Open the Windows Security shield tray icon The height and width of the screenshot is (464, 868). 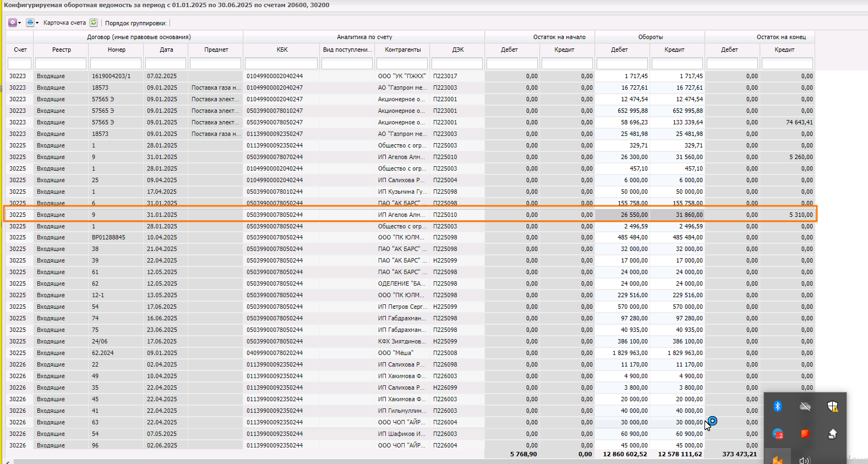(832, 406)
